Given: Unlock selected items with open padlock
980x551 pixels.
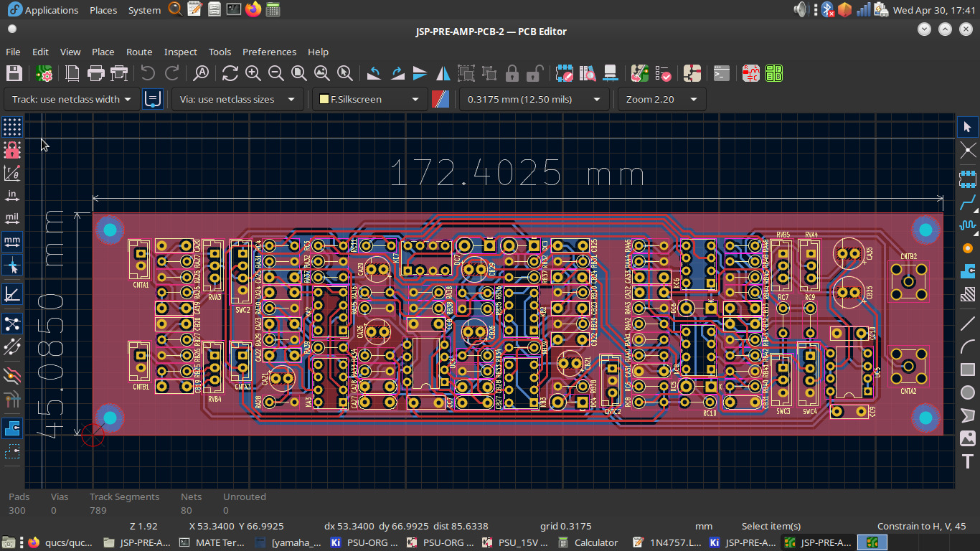Looking at the screenshot, I should pos(534,73).
